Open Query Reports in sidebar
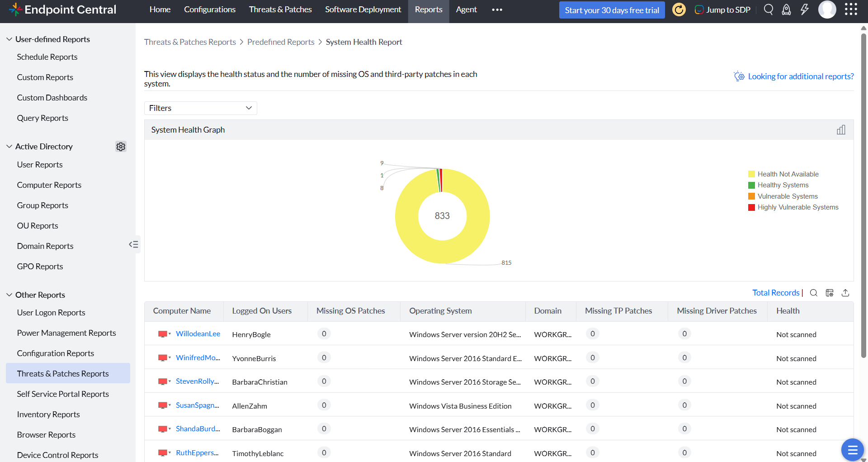This screenshot has width=868, height=462. click(42, 118)
